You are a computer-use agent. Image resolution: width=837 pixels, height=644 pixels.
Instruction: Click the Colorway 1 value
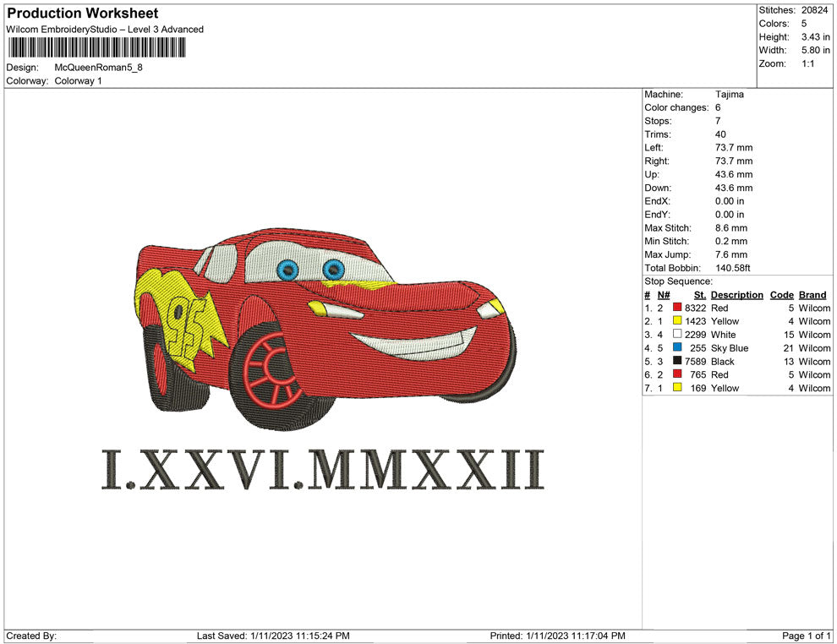click(x=78, y=81)
